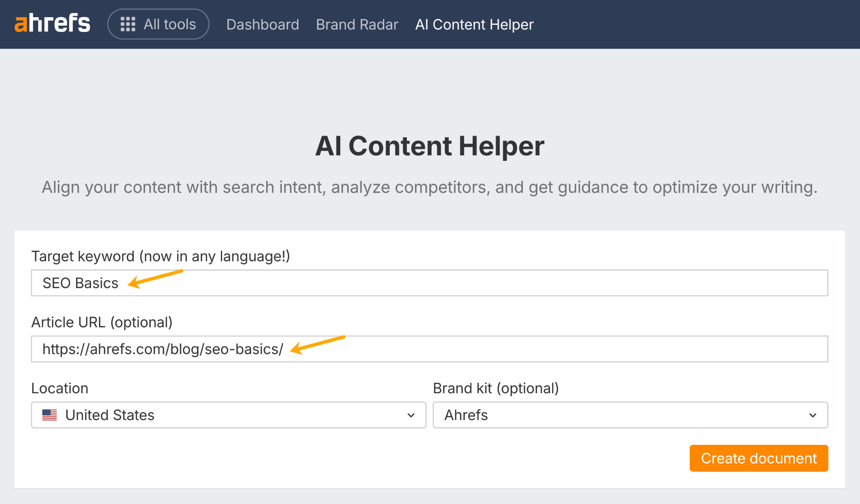Navigate to Brand Radar

(357, 25)
